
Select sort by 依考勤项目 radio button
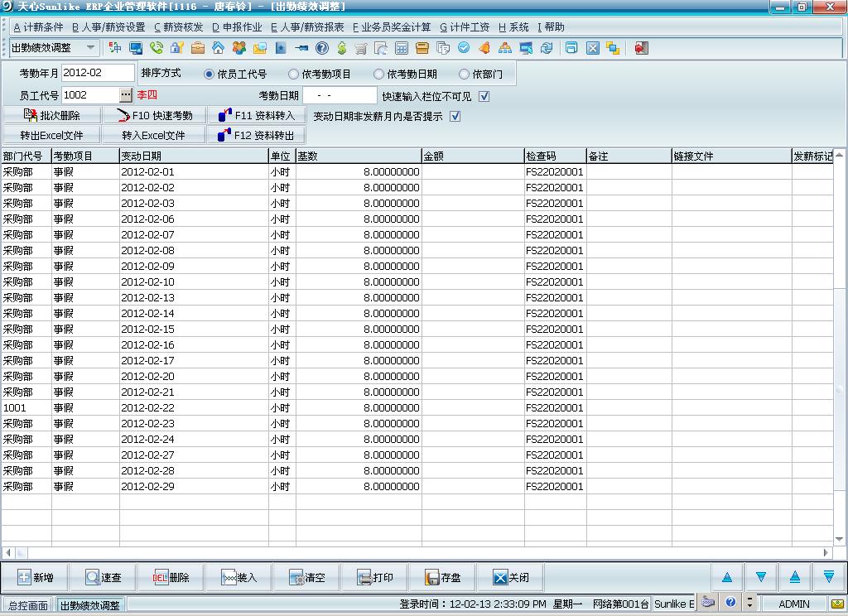[x=293, y=74]
